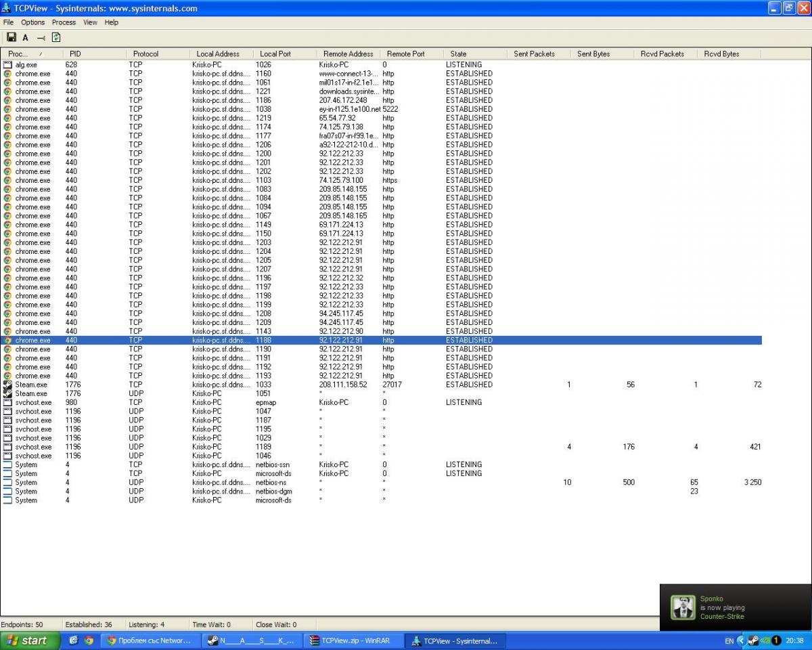Toggle the resolve addresses 'A' toolbar icon
This screenshot has height=650, width=812.
click(x=26, y=38)
